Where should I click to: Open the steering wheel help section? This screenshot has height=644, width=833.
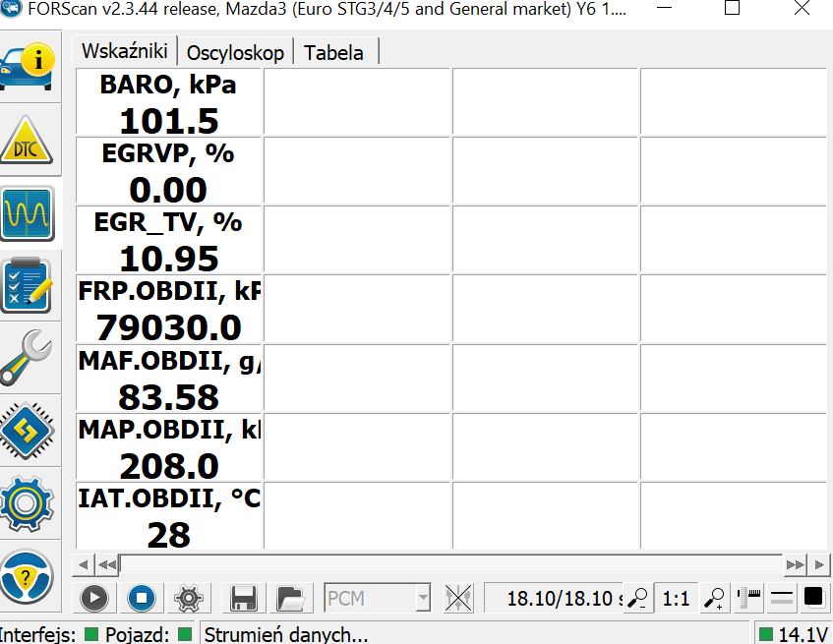28,576
